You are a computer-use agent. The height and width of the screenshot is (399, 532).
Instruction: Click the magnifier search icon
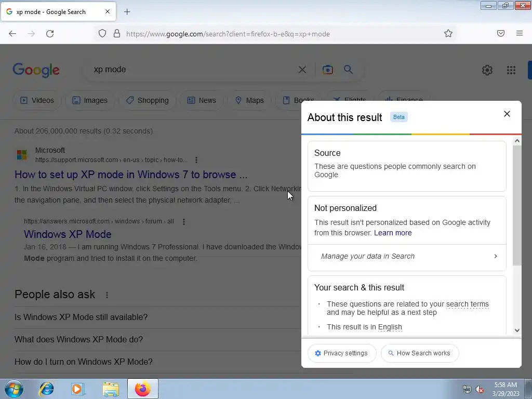pos(348,70)
